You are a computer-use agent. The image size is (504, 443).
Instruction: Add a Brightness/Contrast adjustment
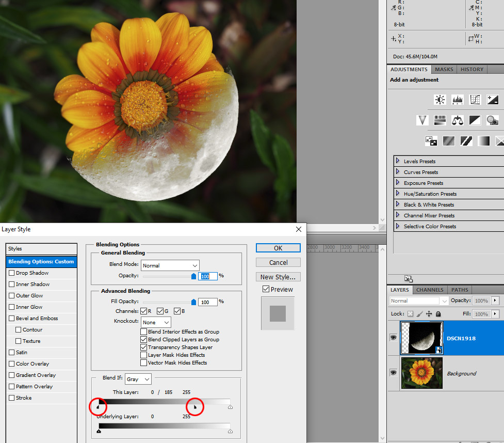click(440, 100)
